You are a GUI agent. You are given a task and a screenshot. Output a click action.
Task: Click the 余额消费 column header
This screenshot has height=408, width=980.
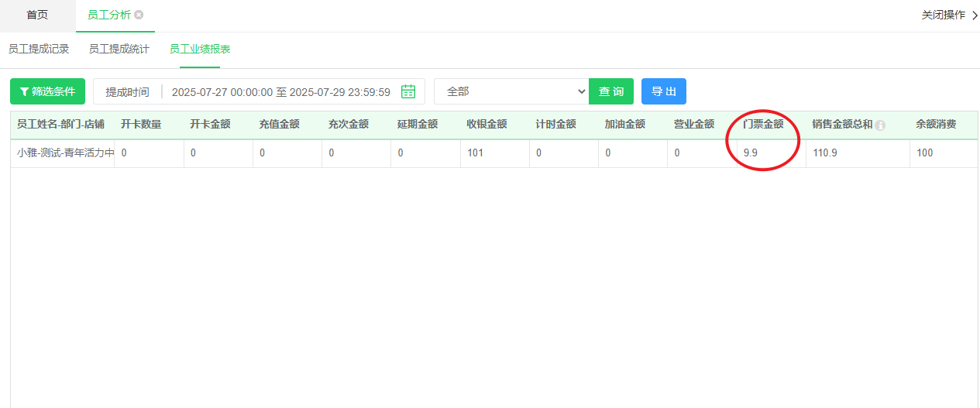[936, 124]
